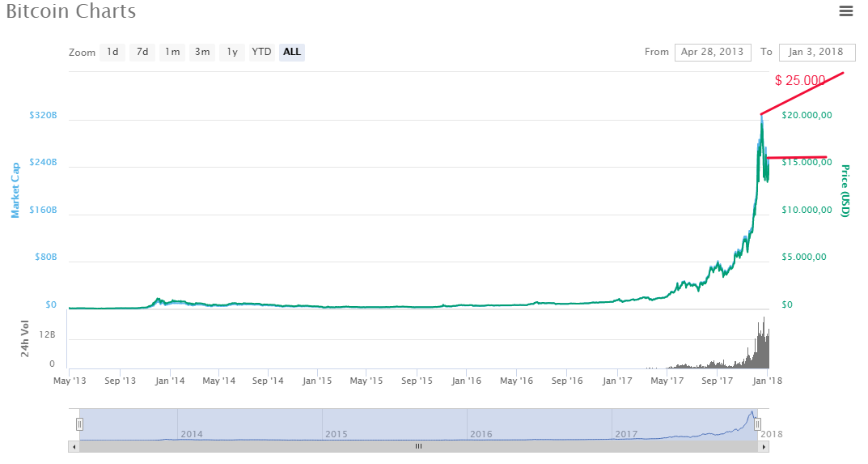
Task: Click the $80B market cap label
Action: tap(46, 258)
